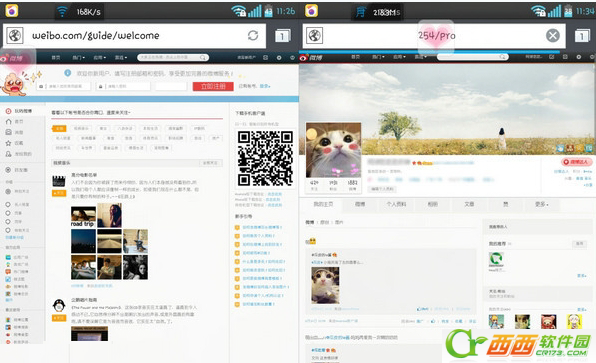Expand the 热门 dropdown in welcome page nav

click(78, 58)
